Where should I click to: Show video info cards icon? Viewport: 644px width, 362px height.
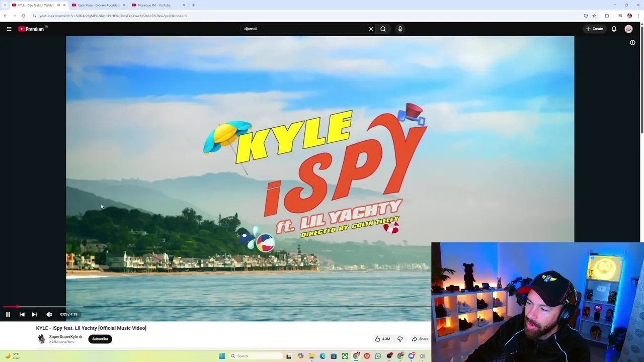pos(632,43)
